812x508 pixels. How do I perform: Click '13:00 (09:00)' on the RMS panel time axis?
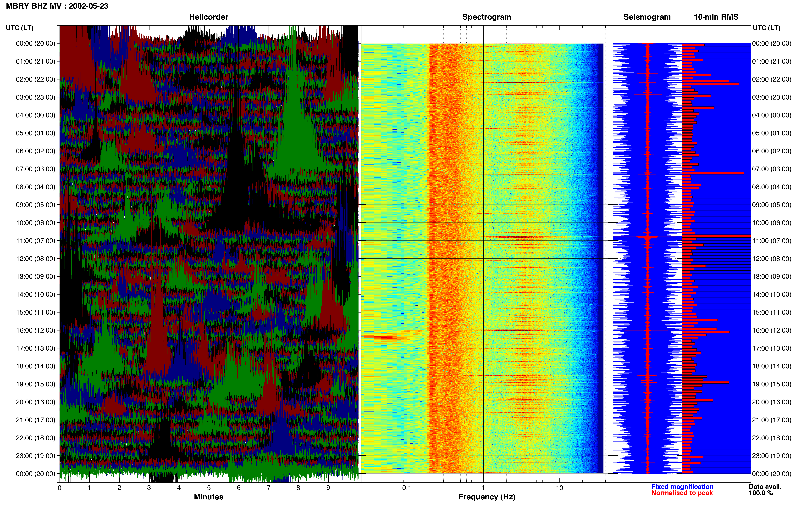(772, 277)
